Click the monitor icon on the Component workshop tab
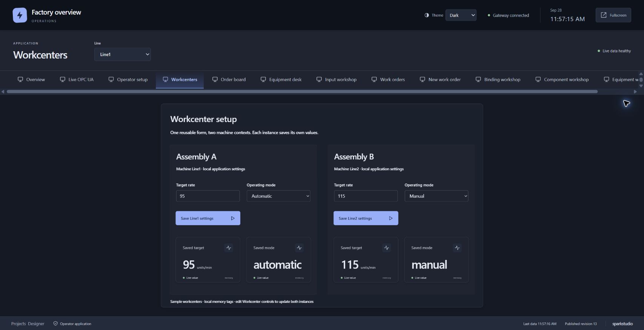Screen dimensions: 644x330 [538, 79]
